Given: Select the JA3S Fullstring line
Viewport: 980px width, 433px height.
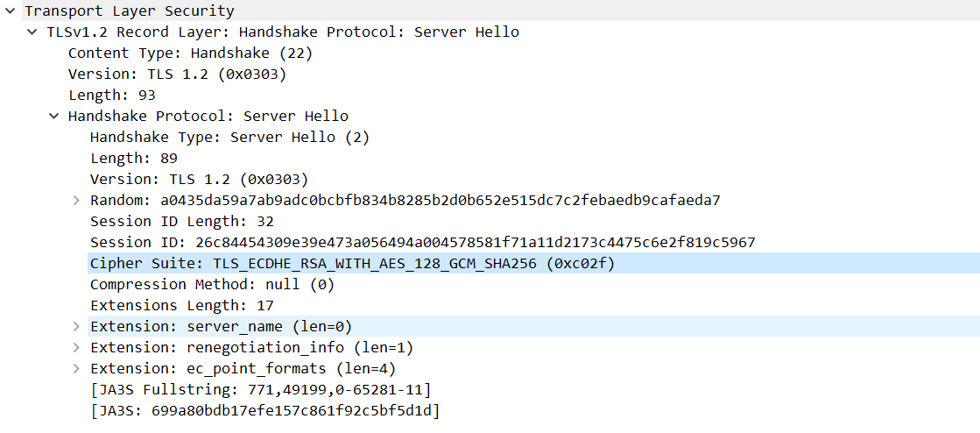Looking at the screenshot, I should click(260, 389).
